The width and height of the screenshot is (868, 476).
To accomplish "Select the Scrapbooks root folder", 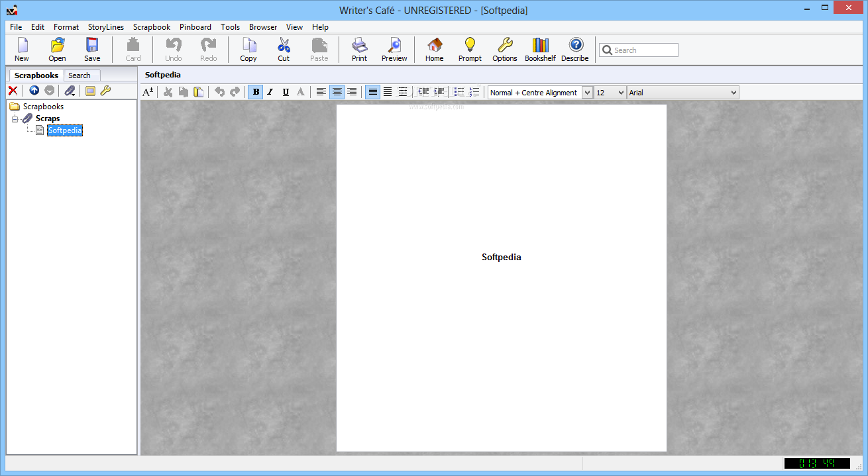I will (44, 107).
